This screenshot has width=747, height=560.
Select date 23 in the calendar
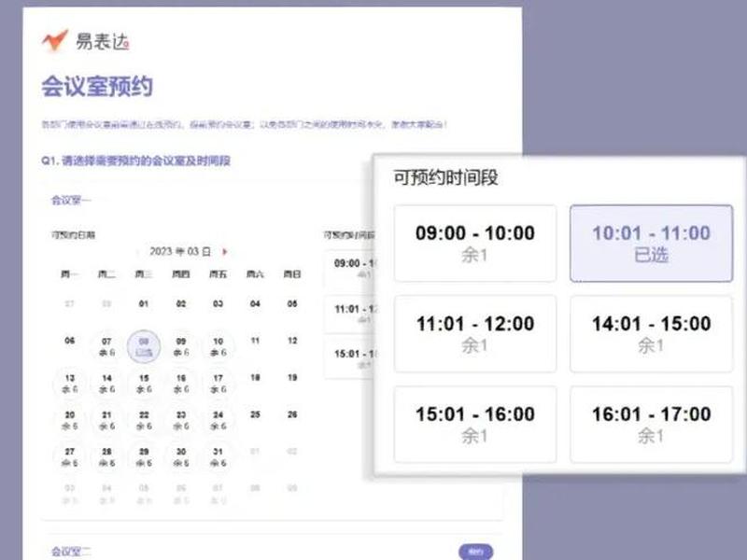click(x=181, y=420)
